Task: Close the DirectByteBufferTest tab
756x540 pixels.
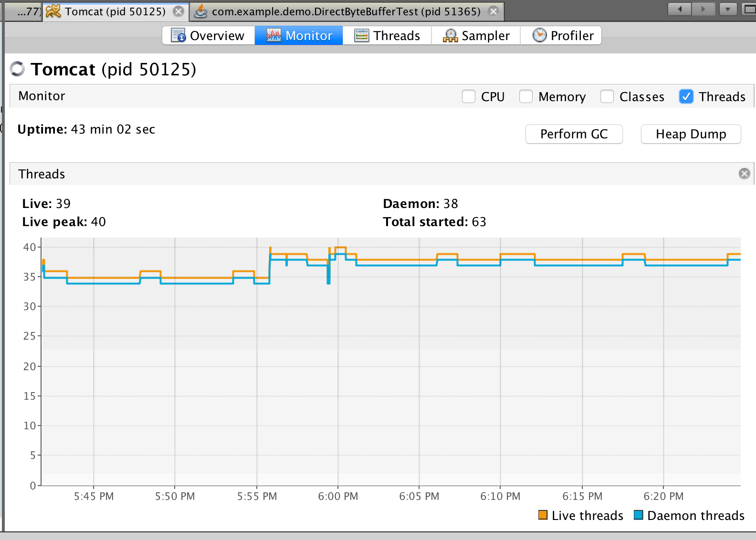Action: (x=493, y=11)
